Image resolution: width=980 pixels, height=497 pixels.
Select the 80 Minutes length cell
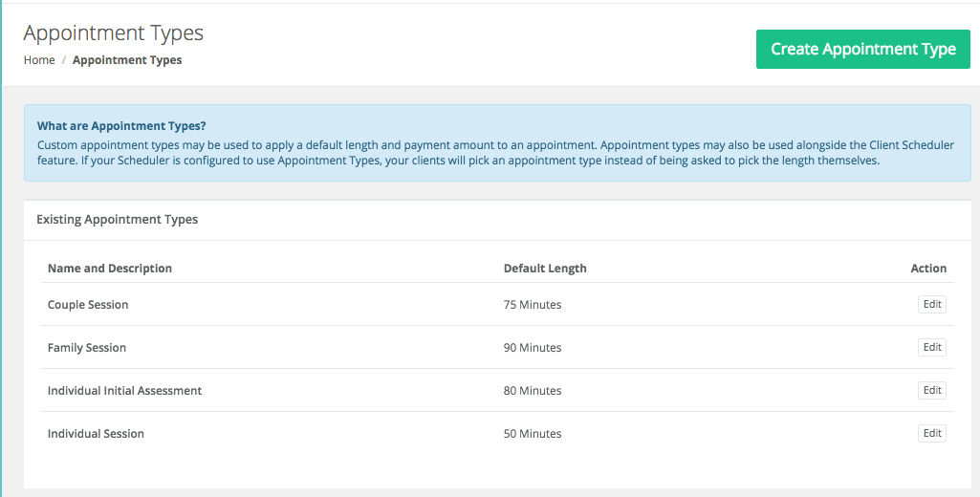(533, 391)
